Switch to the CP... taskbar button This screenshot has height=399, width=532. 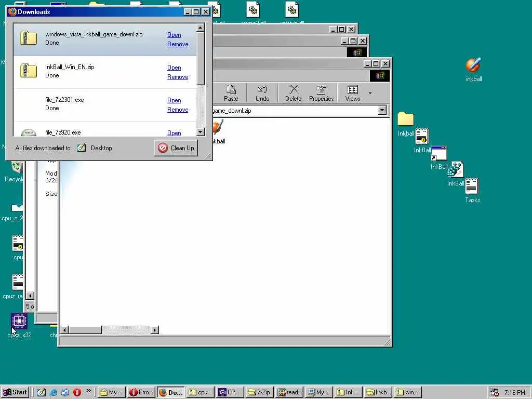coord(230,392)
